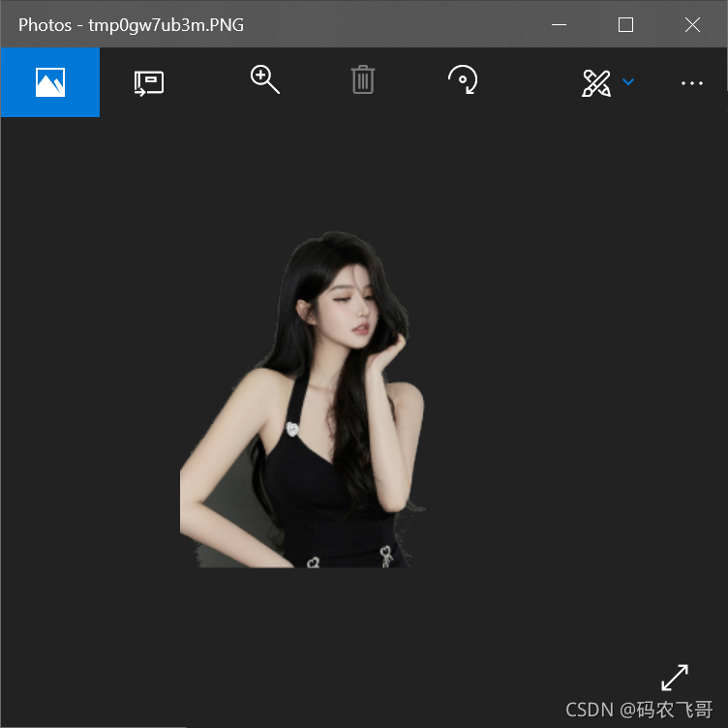Viewport: 728px width, 728px height.
Task: Zoom in with the magnifier icon
Action: [264, 79]
